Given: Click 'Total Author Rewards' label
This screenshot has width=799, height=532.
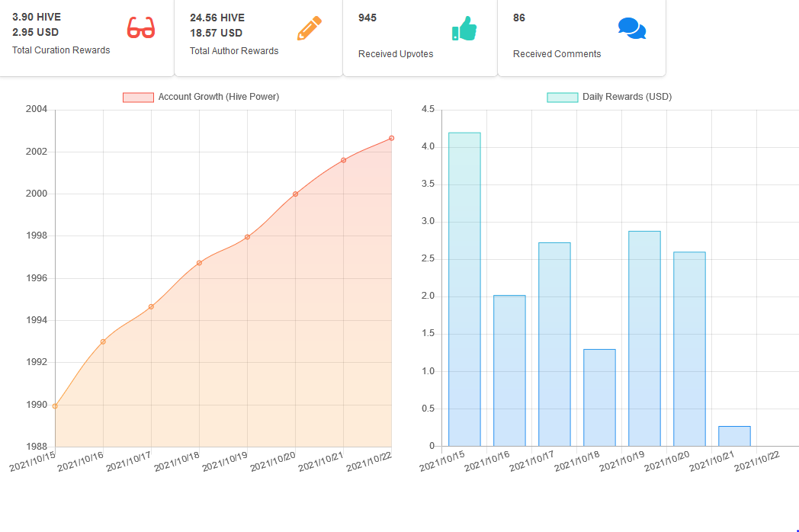Looking at the screenshot, I should pyautogui.click(x=234, y=51).
